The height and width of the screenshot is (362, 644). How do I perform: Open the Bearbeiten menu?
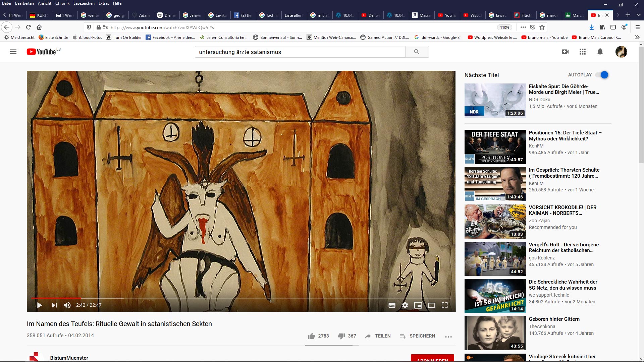pos(24,3)
